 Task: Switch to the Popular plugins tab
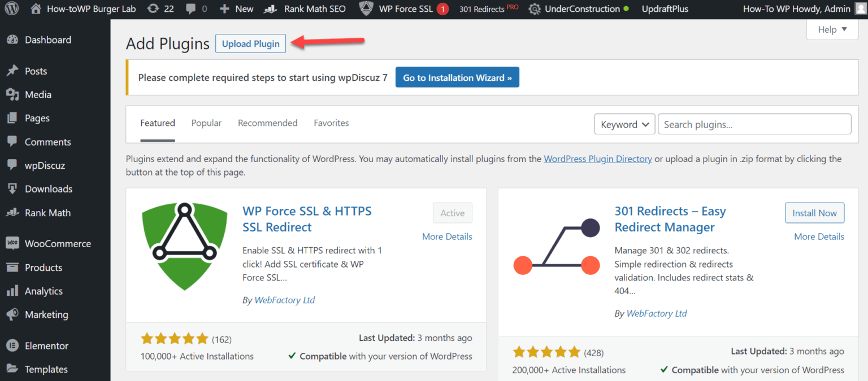coord(206,122)
